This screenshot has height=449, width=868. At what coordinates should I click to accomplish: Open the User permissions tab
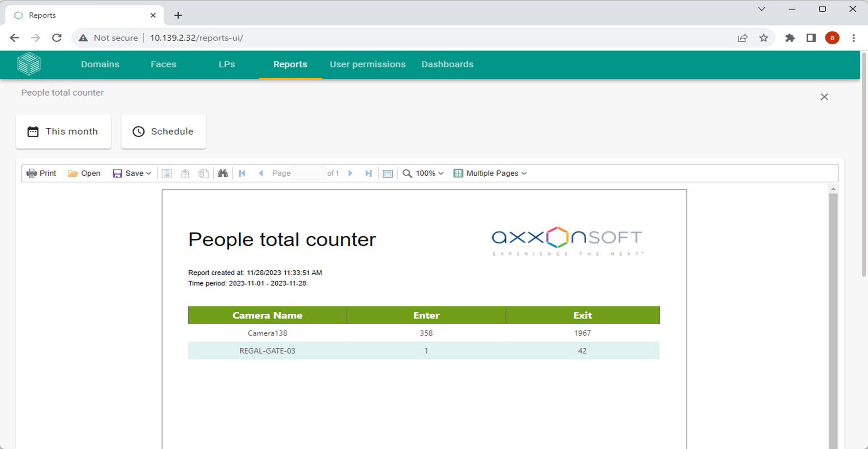coord(367,64)
